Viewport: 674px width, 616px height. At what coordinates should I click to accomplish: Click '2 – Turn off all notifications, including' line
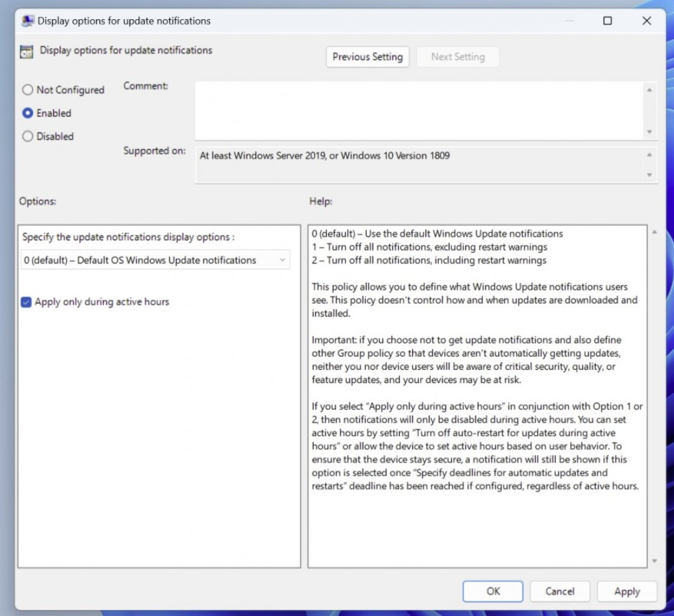pos(429,260)
